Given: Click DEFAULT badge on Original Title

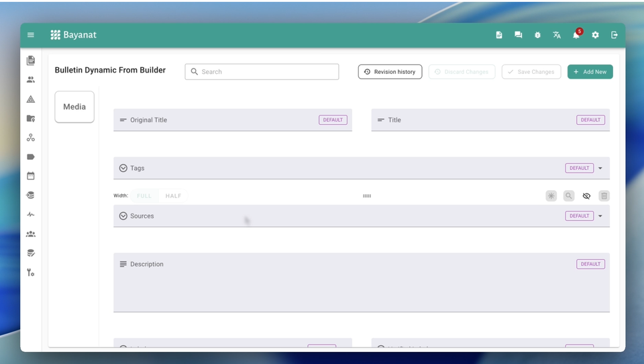Looking at the screenshot, I should click(333, 120).
